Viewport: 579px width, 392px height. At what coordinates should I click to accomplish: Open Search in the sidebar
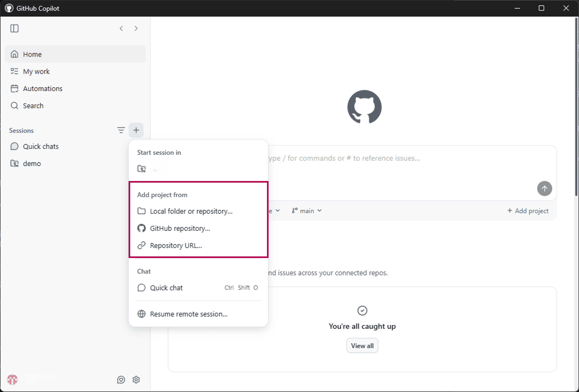[75, 106]
